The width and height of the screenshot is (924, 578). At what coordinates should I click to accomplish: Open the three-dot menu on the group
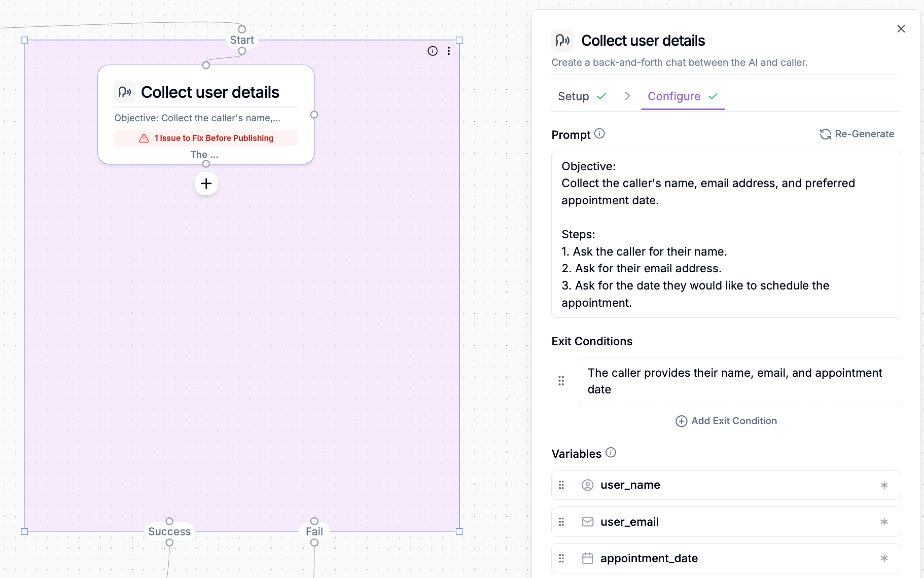(x=449, y=51)
